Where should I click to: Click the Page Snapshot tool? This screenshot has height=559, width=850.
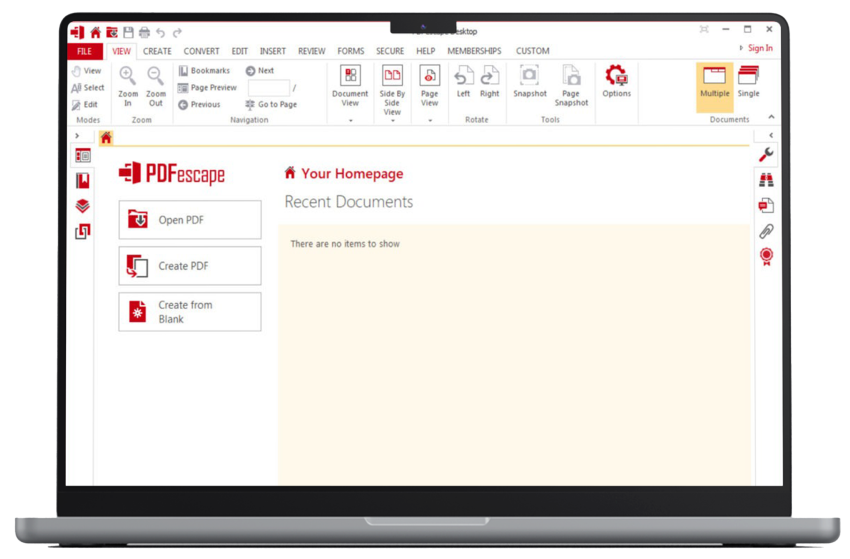coord(571,77)
